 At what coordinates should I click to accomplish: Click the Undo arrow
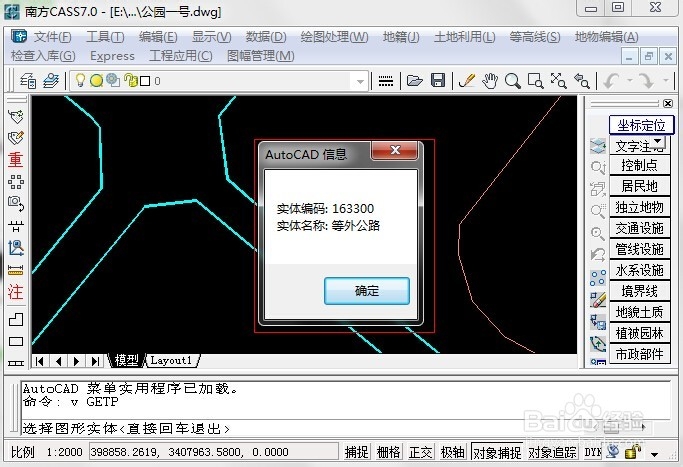(612, 81)
